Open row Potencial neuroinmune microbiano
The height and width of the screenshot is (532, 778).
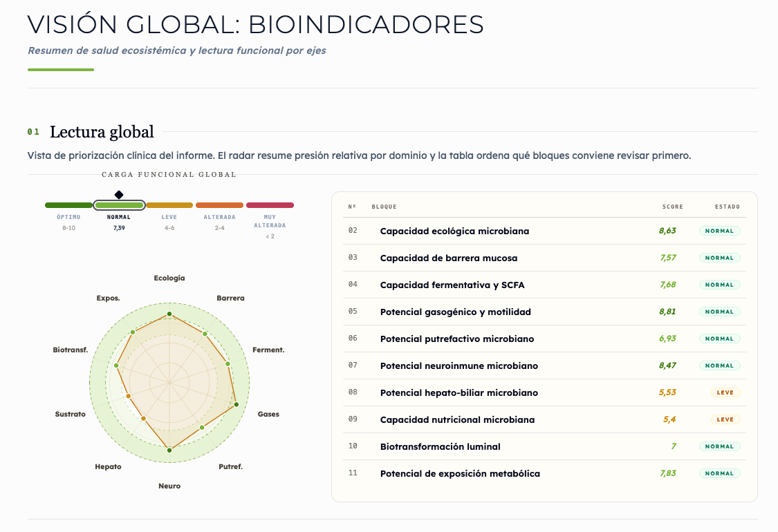544,365
